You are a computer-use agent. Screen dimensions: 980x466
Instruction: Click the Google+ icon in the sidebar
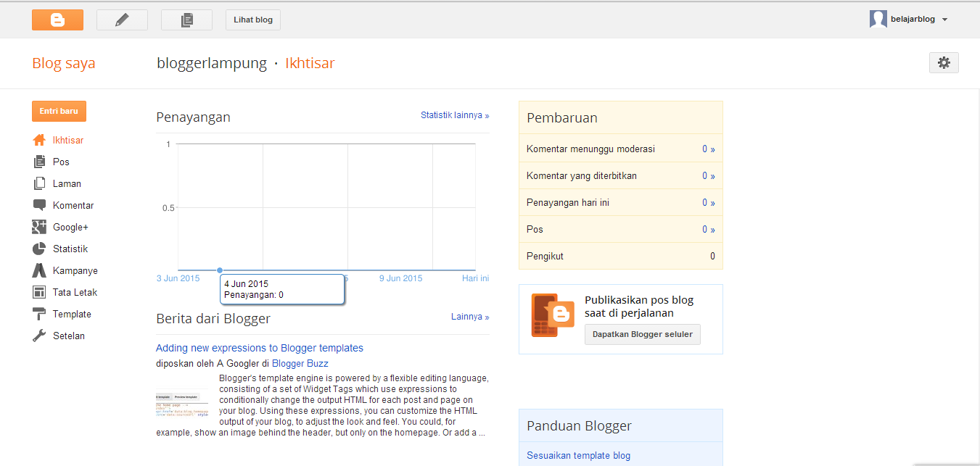click(x=39, y=227)
